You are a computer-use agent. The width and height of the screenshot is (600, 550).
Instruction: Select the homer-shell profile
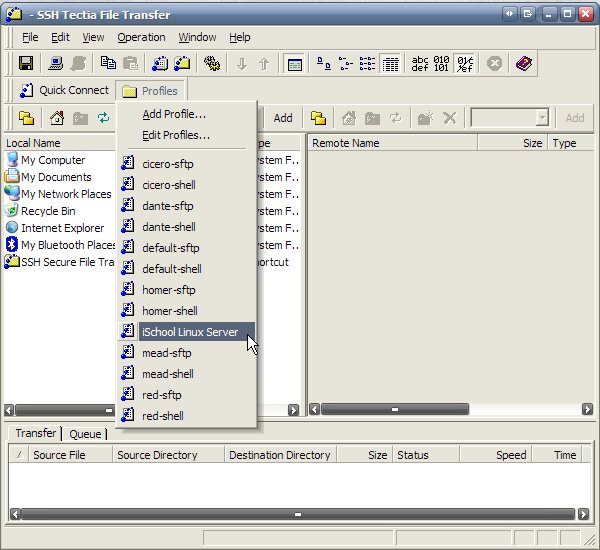click(x=186, y=311)
